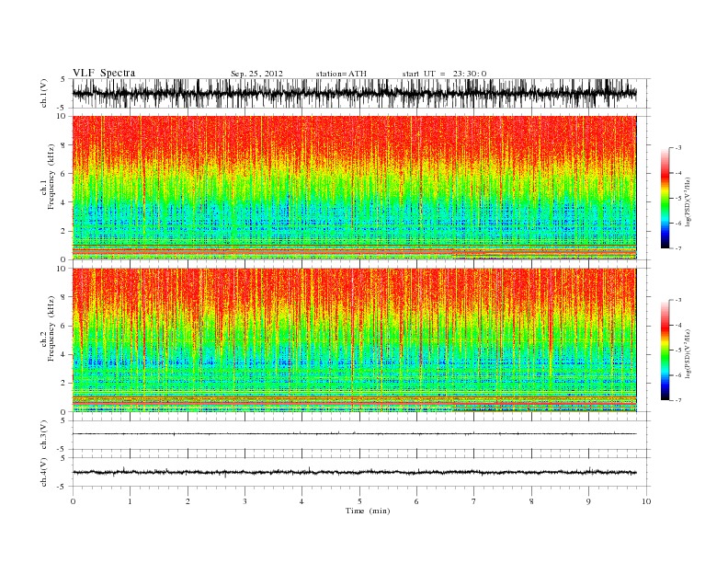Click the '-7' value below ch.2 colorbar

pos(677,400)
